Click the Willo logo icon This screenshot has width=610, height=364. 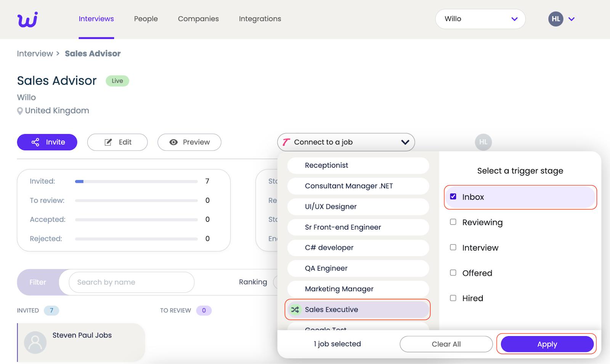point(27,19)
